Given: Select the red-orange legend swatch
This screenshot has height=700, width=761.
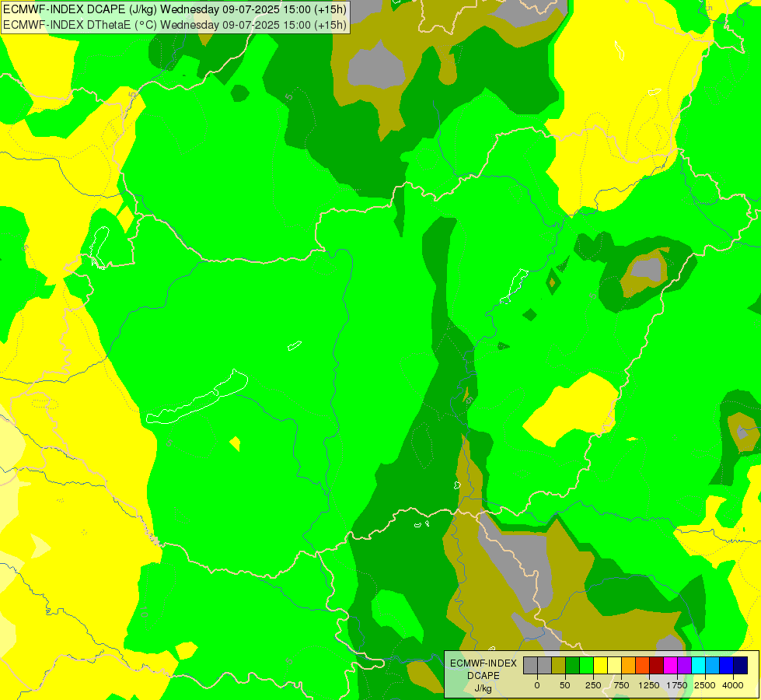Looking at the screenshot, I should coord(643,665).
